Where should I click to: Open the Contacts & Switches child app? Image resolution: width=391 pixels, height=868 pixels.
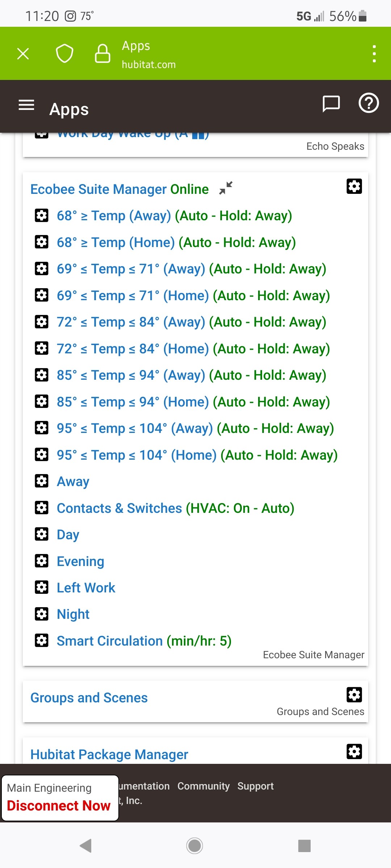point(175,508)
